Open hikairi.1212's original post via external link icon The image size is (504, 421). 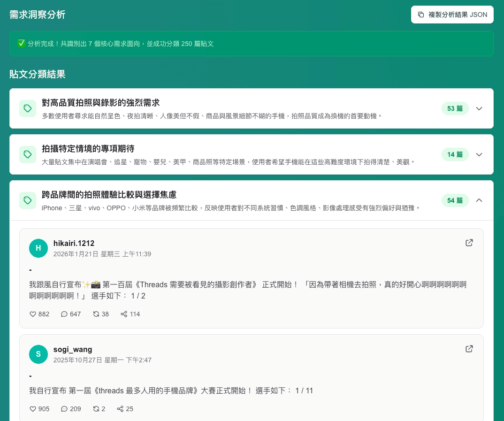coord(469,243)
